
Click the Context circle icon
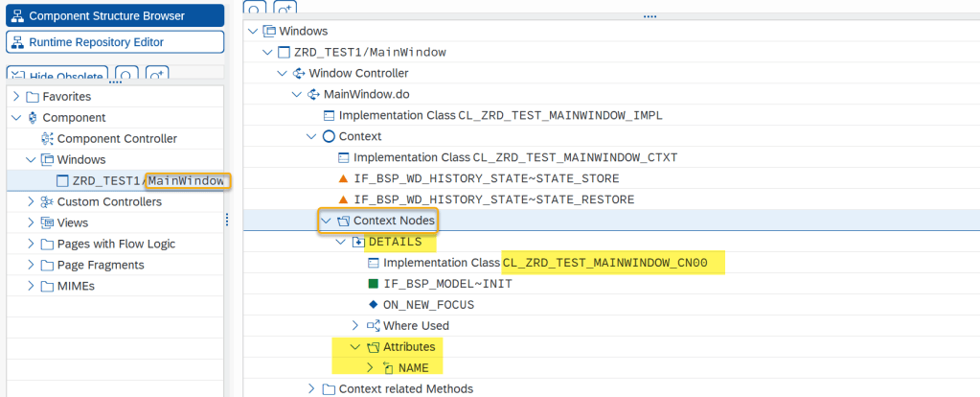[329, 136]
